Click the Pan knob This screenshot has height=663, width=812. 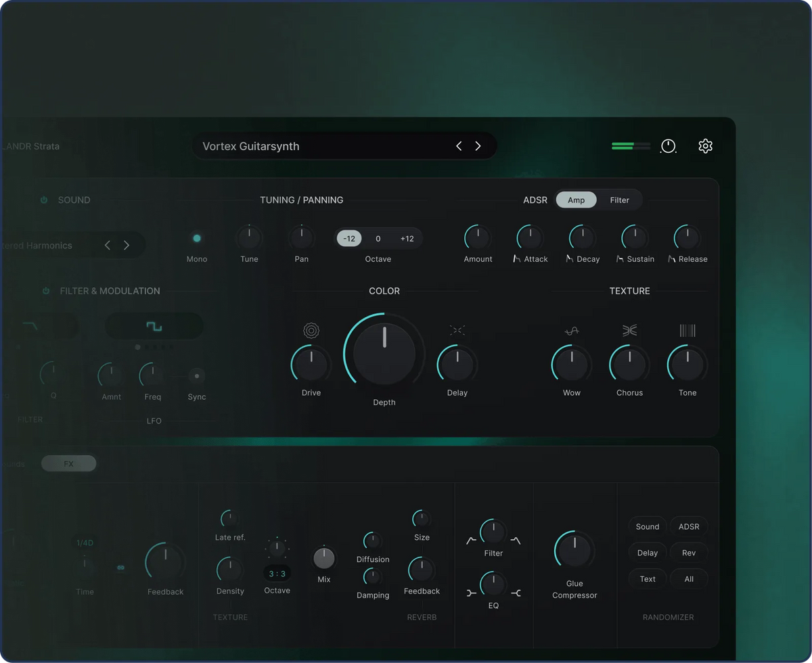(302, 237)
